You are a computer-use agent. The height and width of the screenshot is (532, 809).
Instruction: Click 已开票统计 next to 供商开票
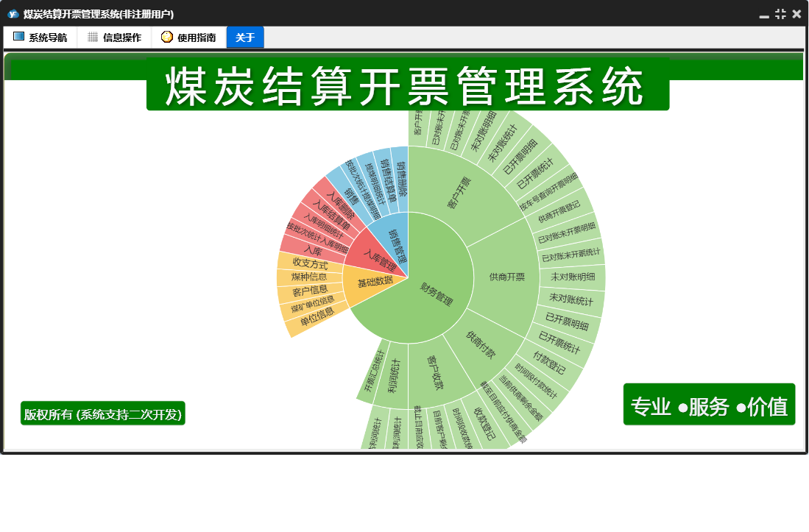[559, 342]
